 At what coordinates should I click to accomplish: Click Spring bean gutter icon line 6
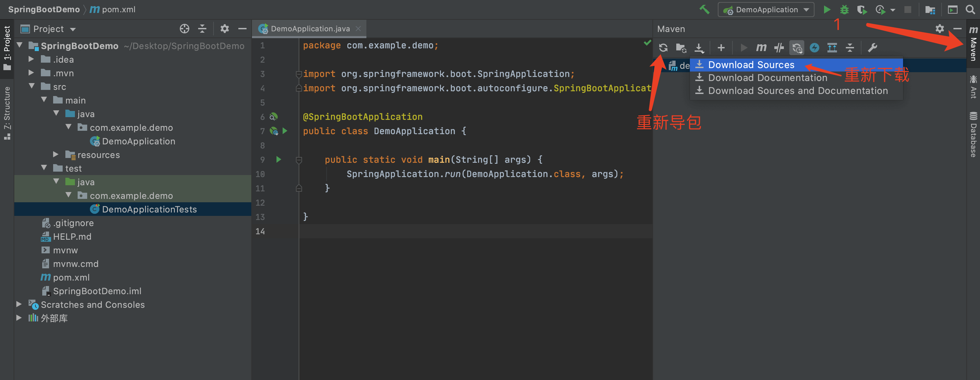tap(273, 116)
